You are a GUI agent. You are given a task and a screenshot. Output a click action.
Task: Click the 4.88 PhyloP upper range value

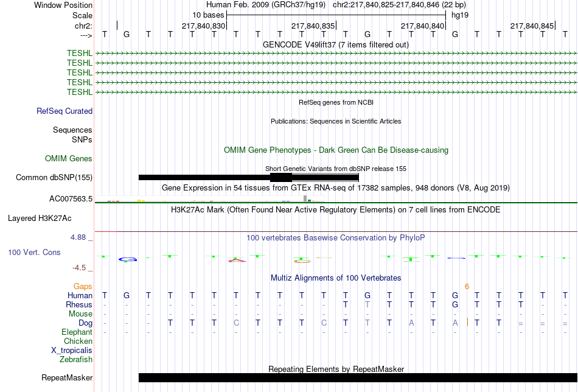pos(78,237)
